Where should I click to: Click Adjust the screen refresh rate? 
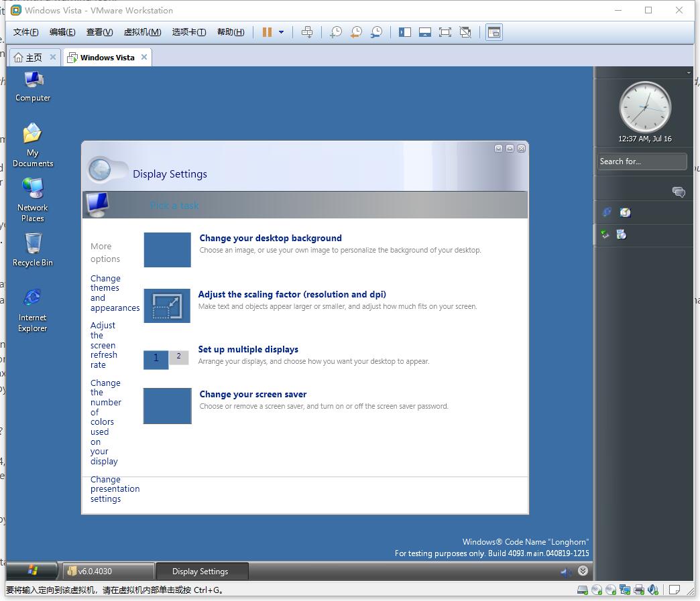(x=103, y=345)
